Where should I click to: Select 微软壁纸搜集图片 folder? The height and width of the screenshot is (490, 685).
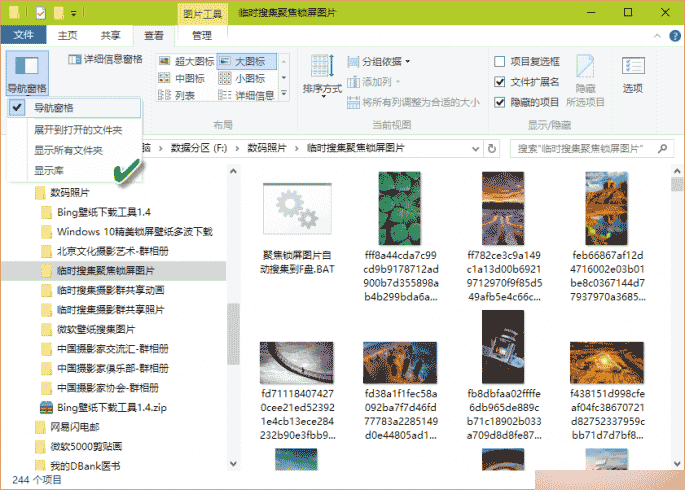[x=96, y=329]
